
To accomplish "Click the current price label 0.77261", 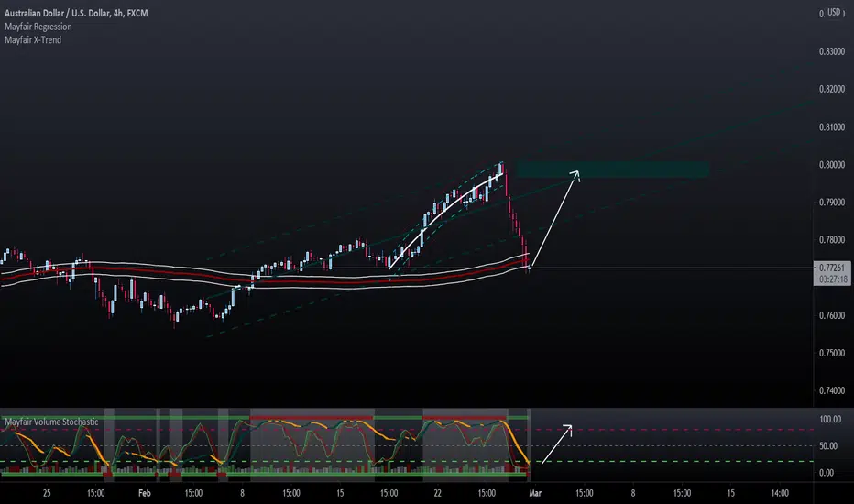I will [x=832, y=268].
